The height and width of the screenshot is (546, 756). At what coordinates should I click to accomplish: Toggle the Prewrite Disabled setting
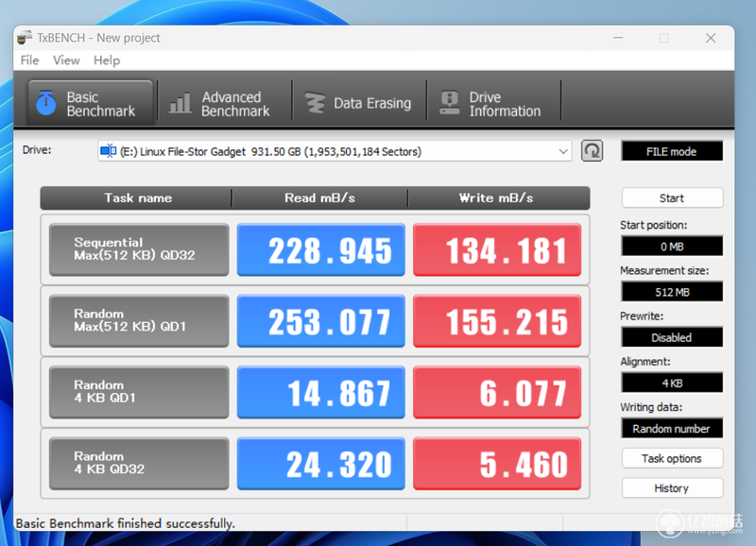coord(672,337)
